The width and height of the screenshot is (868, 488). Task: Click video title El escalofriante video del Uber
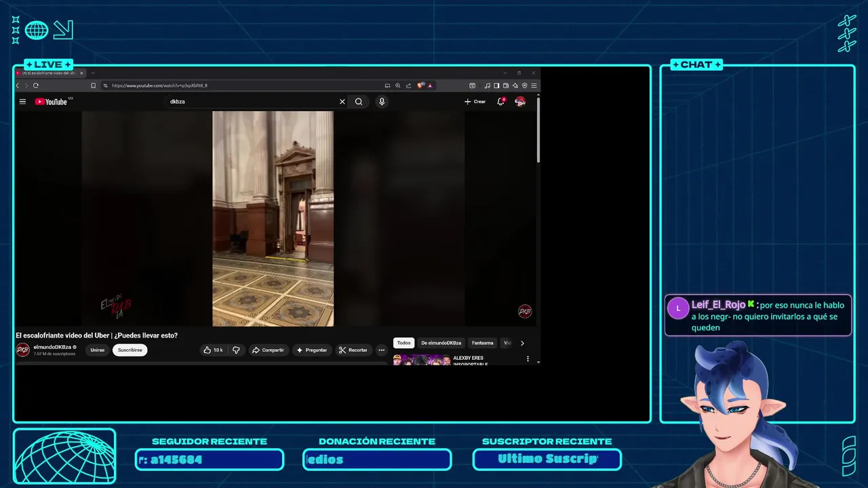pos(96,335)
